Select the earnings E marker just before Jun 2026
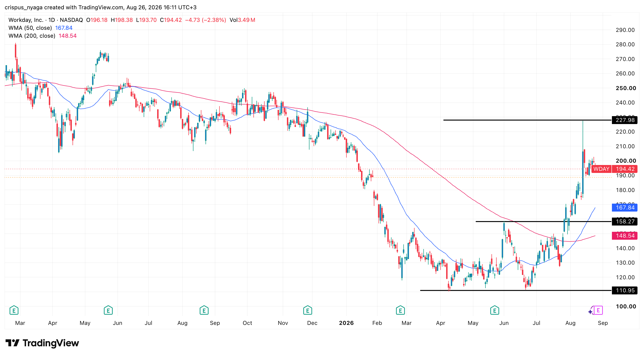644x357 pixels. click(x=495, y=310)
